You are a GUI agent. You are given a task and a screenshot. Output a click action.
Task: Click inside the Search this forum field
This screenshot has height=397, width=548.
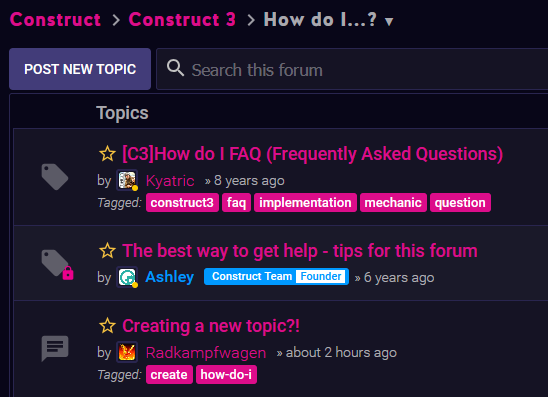click(352, 69)
